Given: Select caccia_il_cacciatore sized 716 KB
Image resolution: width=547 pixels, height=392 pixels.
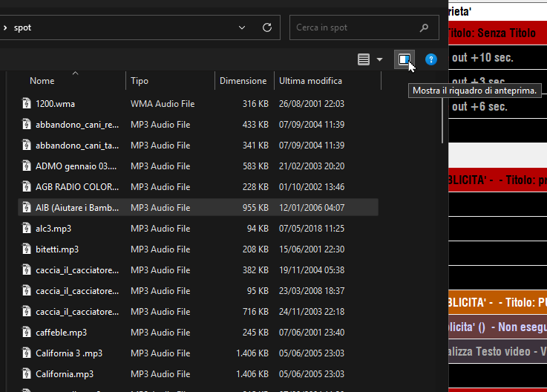Looking at the screenshot, I should click(77, 312).
